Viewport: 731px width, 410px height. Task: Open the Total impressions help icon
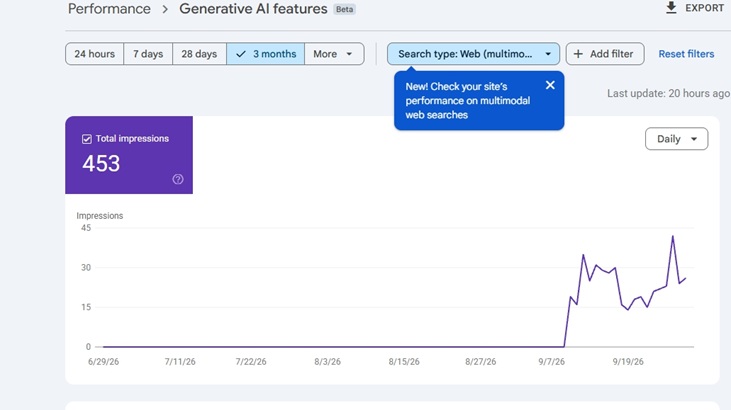pos(178,179)
